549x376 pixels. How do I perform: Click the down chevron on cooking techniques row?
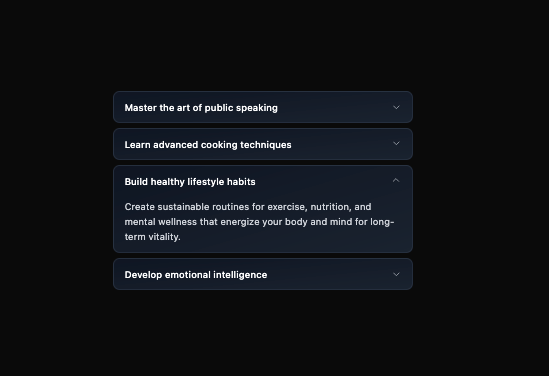[x=396, y=143]
